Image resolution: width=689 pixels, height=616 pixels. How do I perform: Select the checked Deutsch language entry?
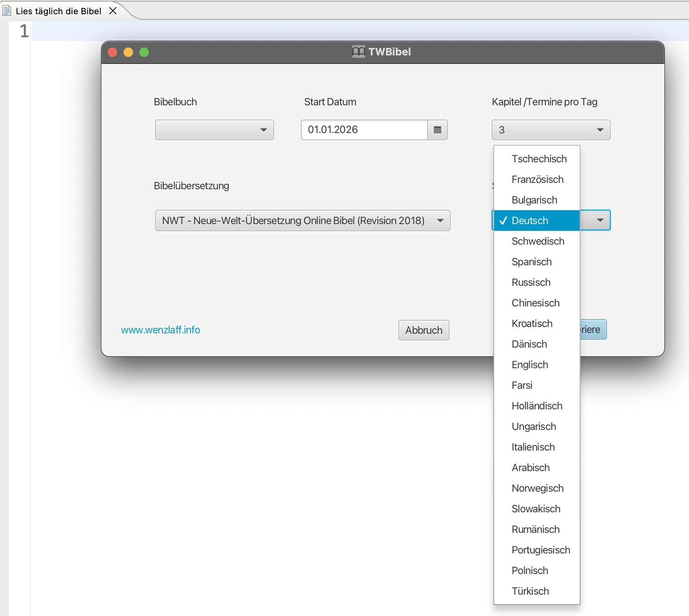point(530,221)
